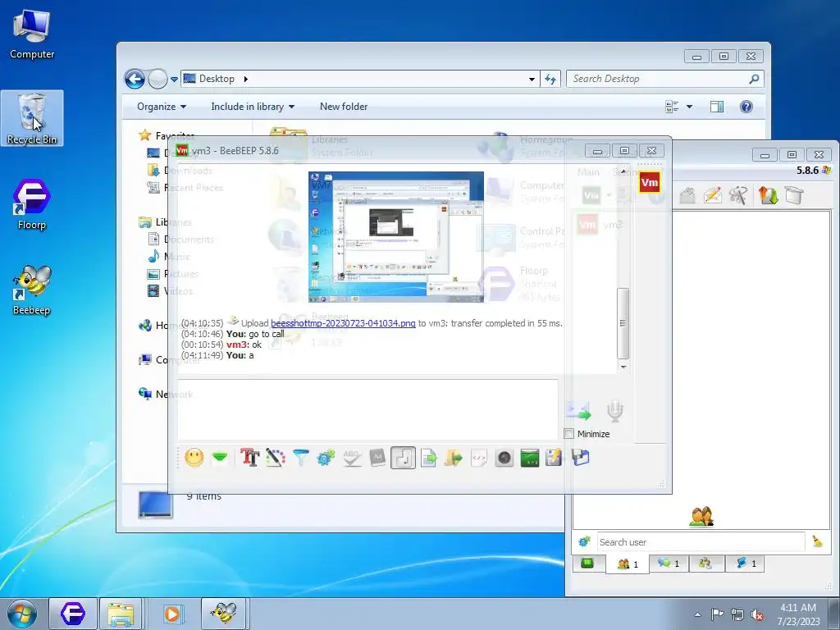The height and width of the screenshot is (630, 840).
Task: Click the red Vm user avatar
Action: click(x=650, y=183)
